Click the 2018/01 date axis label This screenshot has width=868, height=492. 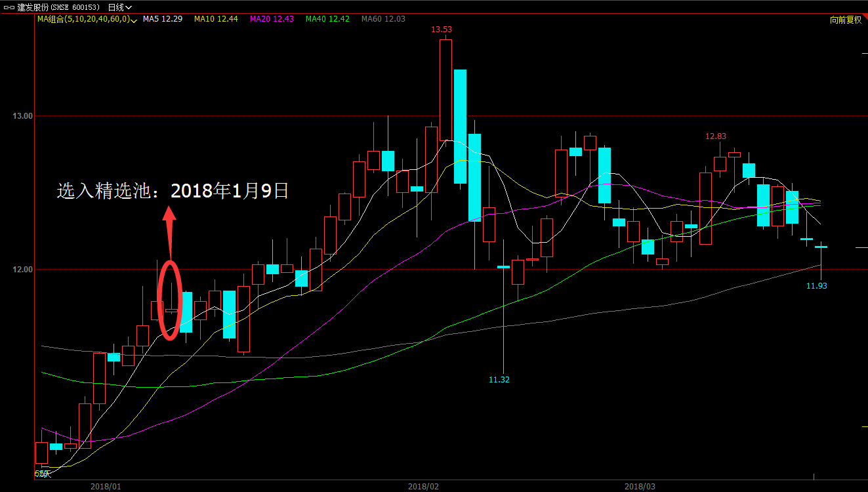click(x=105, y=486)
